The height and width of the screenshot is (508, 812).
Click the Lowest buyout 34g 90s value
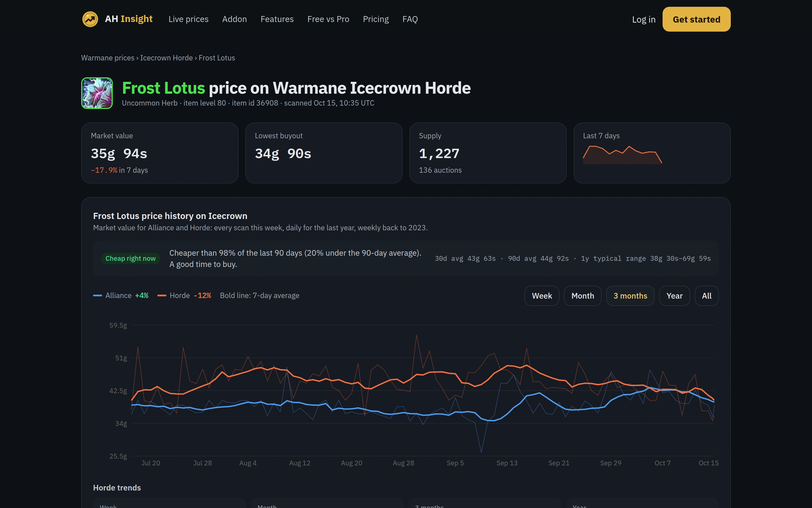283,154
